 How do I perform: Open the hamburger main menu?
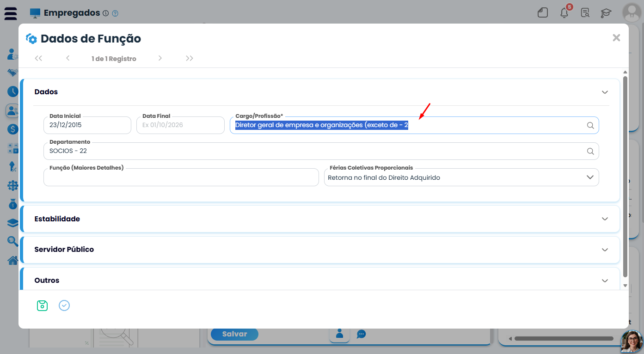pos(11,13)
